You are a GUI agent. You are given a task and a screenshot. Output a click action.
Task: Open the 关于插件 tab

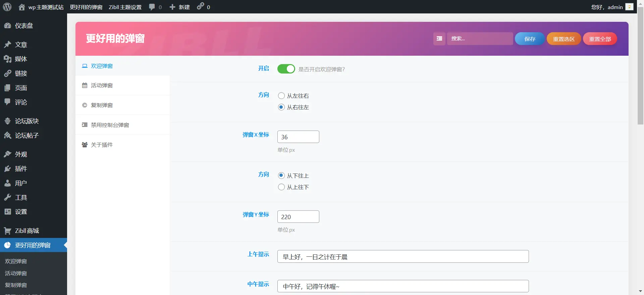click(x=122, y=145)
